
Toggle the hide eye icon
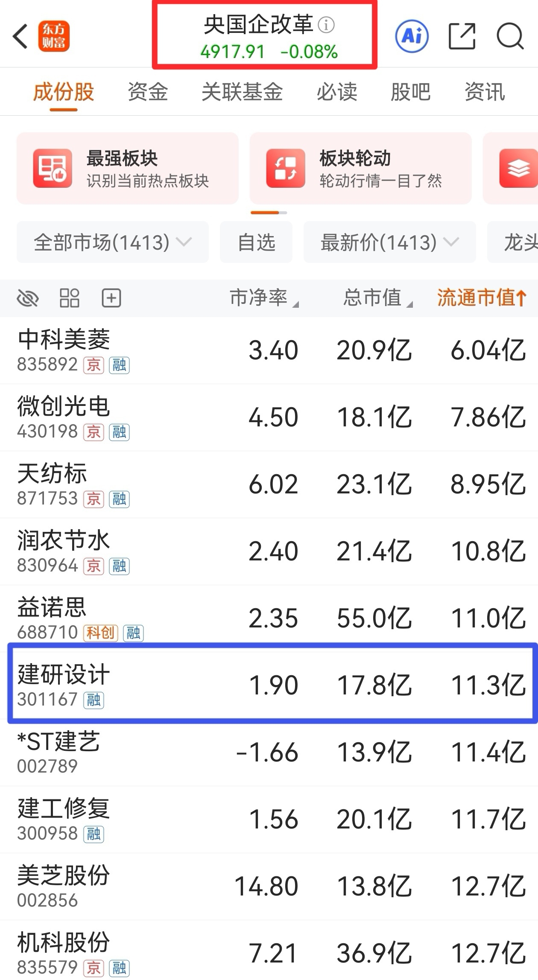click(28, 298)
